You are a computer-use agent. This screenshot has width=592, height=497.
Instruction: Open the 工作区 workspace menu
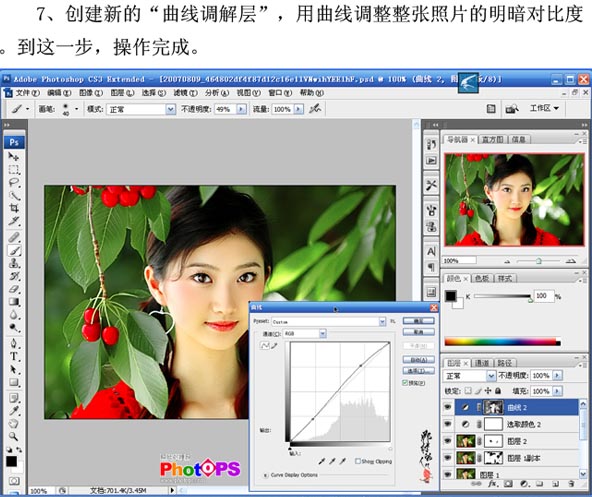(544, 108)
